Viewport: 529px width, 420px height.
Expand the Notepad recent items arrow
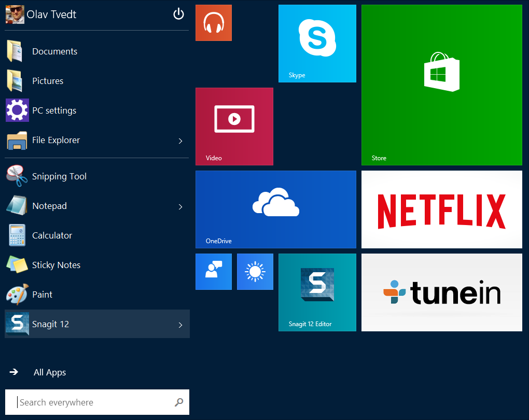point(180,206)
